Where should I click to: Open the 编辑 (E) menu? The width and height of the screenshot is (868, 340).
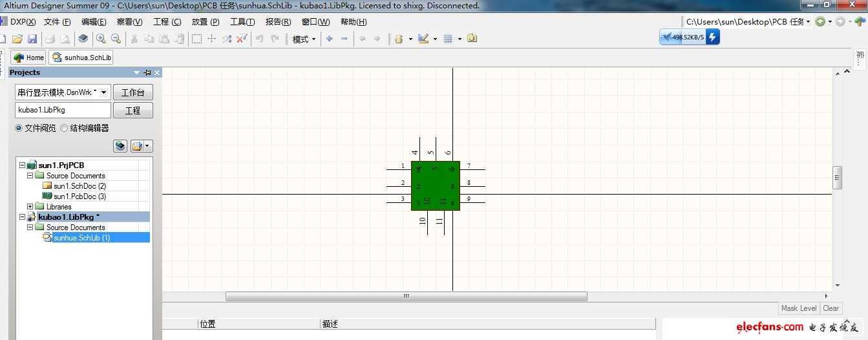click(x=94, y=22)
